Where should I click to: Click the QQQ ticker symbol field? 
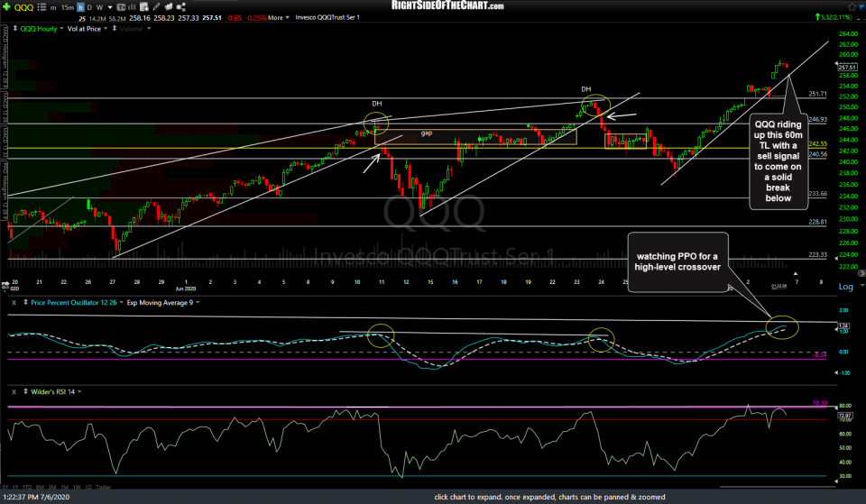pos(23,7)
